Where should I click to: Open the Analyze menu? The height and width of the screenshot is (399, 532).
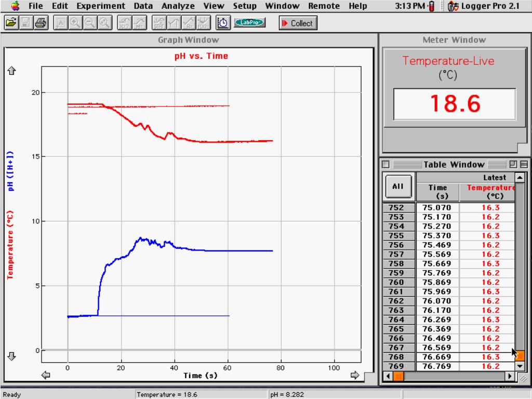(178, 6)
